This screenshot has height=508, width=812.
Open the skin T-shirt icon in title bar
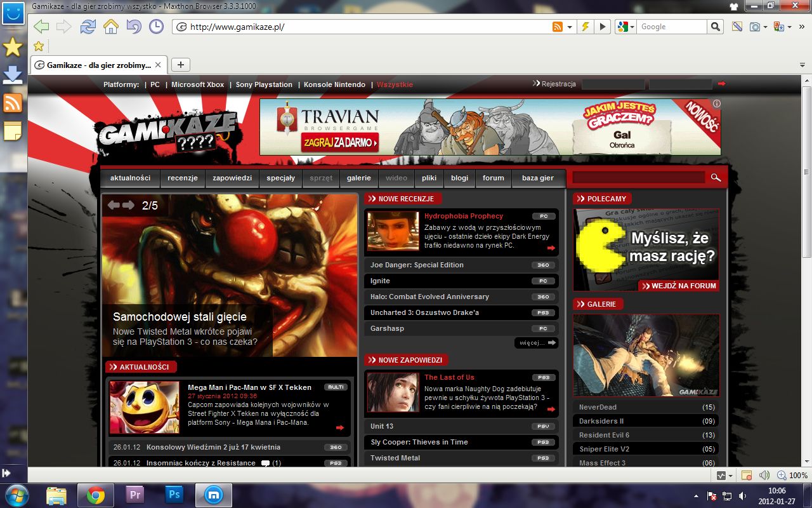(735, 6)
